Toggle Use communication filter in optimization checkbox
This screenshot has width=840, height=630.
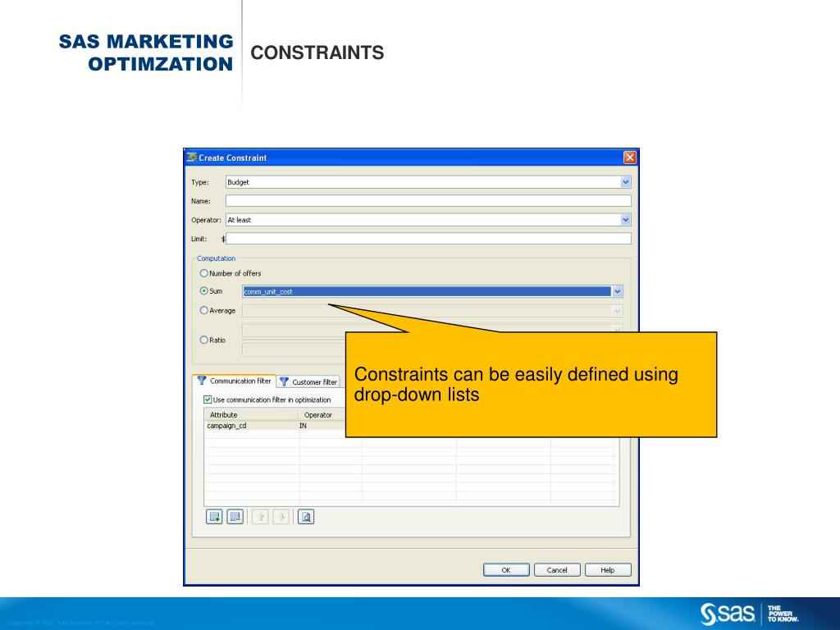208,399
